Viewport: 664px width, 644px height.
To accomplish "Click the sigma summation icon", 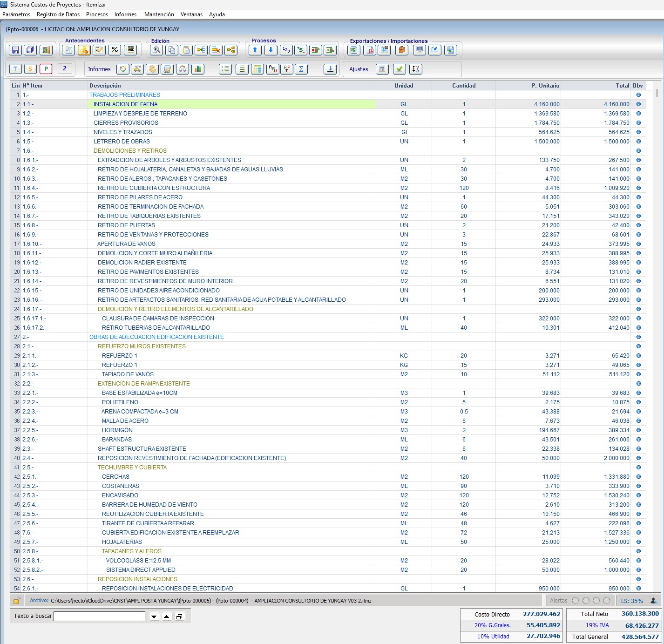I will point(302,69).
